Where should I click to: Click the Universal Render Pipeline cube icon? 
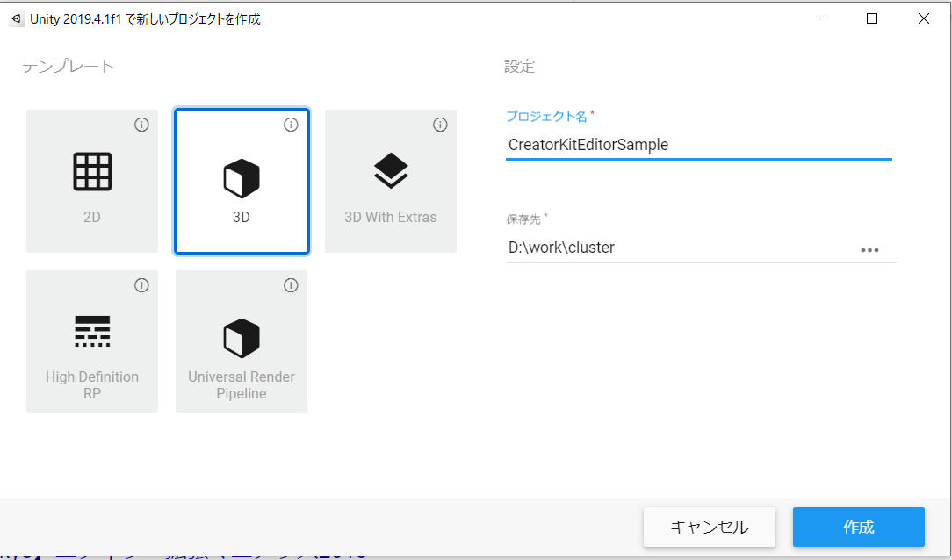pyautogui.click(x=242, y=338)
